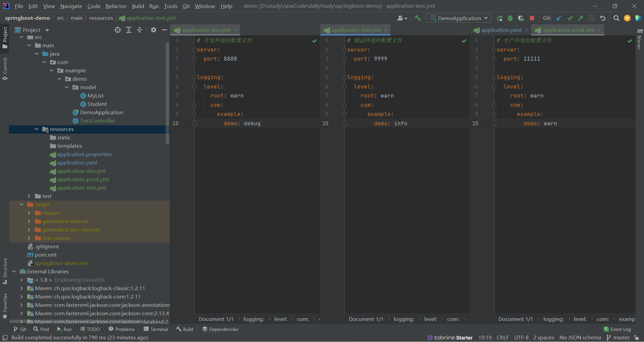Click the green Run DemoApplication icon
The image size is (644, 342).
499,18
